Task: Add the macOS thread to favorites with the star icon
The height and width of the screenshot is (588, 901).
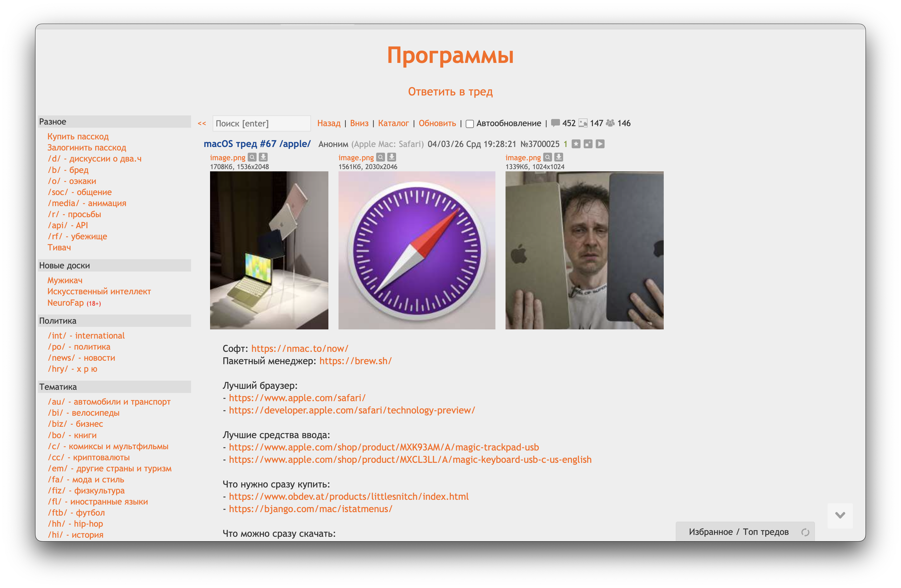Action: [576, 144]
